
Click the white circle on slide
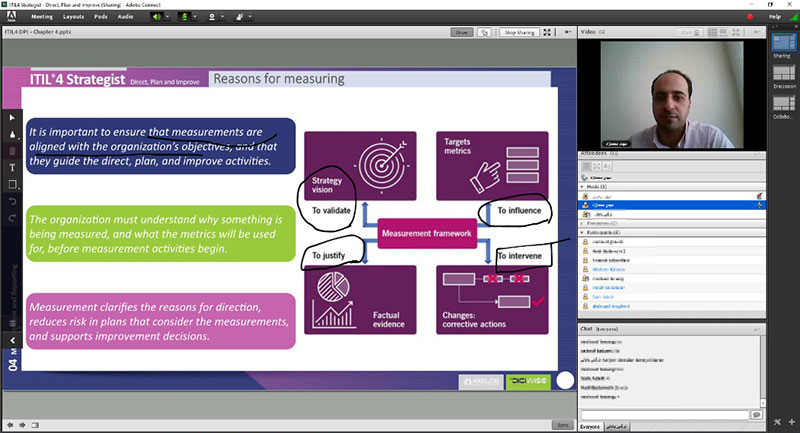(x=565, y=380)
